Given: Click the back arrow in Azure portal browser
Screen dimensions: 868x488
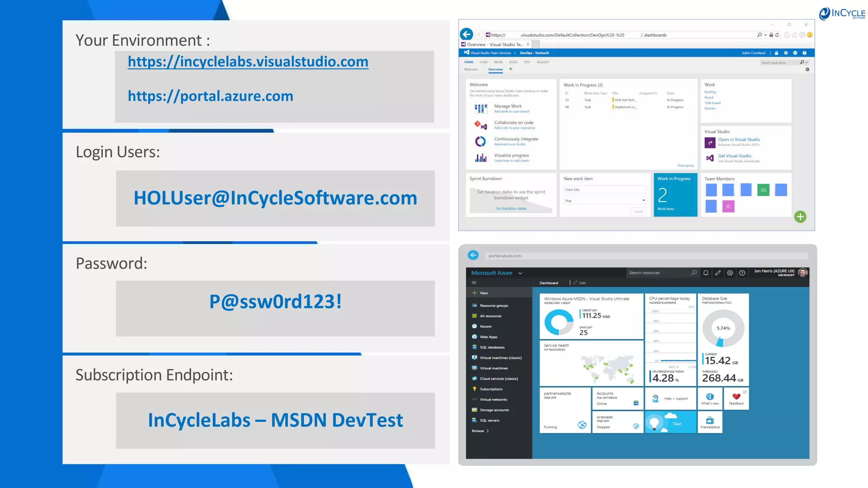Looking at the screenshot, I should click(x=473, y=255).
